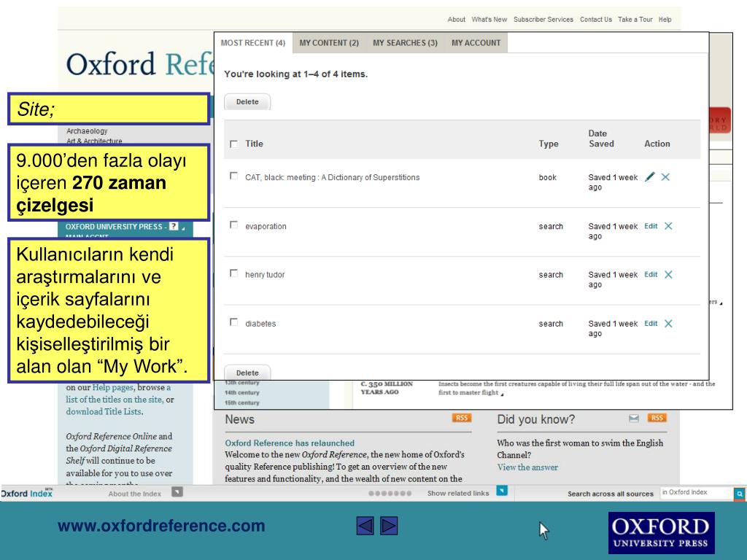Open the list of the titles link
The image size is (747, 560).
(113, 400)
